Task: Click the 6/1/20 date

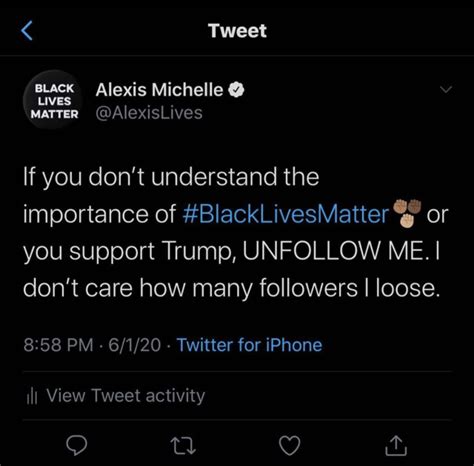Action: click(x=135, y=345)
